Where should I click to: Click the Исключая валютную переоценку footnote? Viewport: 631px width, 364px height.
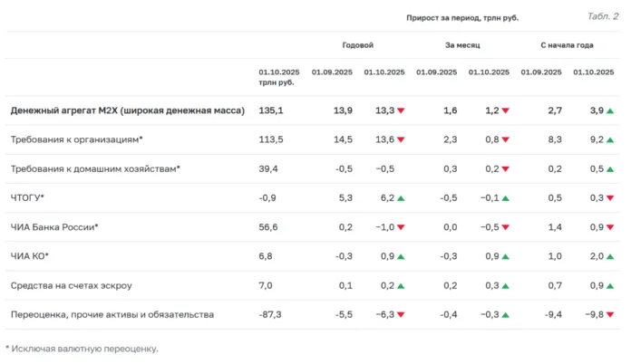click(82, 349)
